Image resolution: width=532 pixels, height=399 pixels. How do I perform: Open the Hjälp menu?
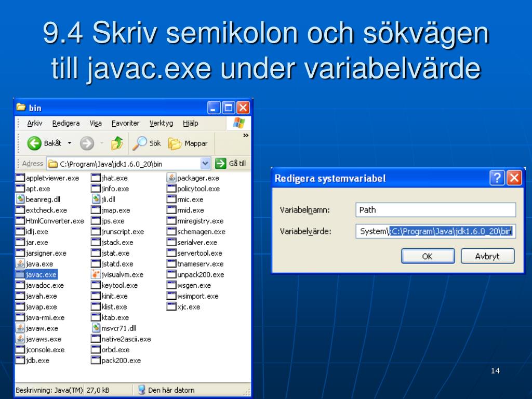[x=191, y=123]
